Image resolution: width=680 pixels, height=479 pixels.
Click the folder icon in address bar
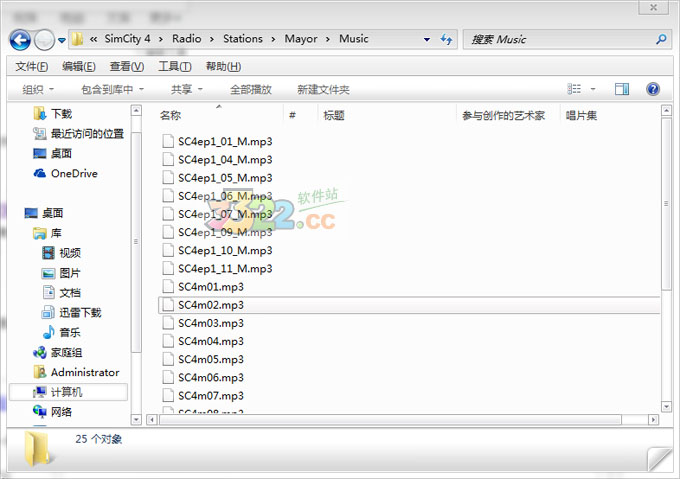pyautogui.click(x=77, y=39)
